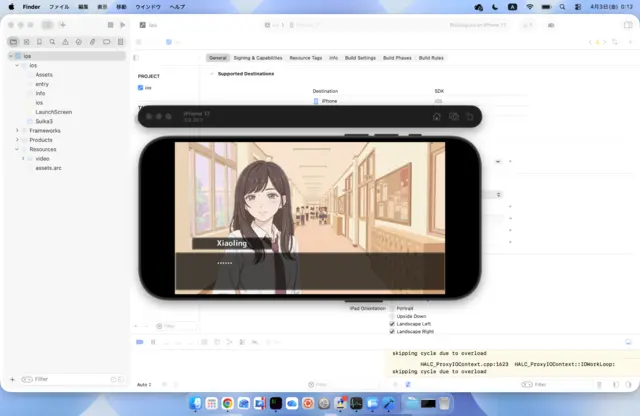Add a new file with navigator plus button

coord(12,379)
